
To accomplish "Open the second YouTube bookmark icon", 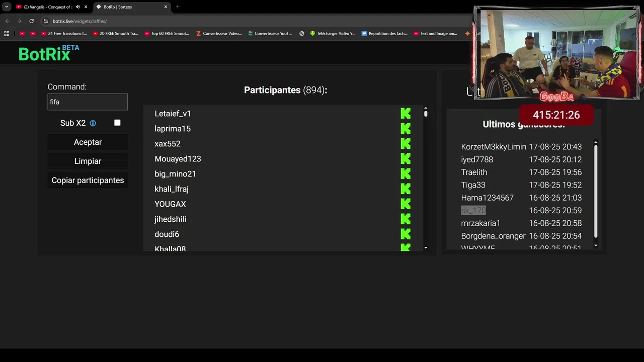I will [33, 34].
